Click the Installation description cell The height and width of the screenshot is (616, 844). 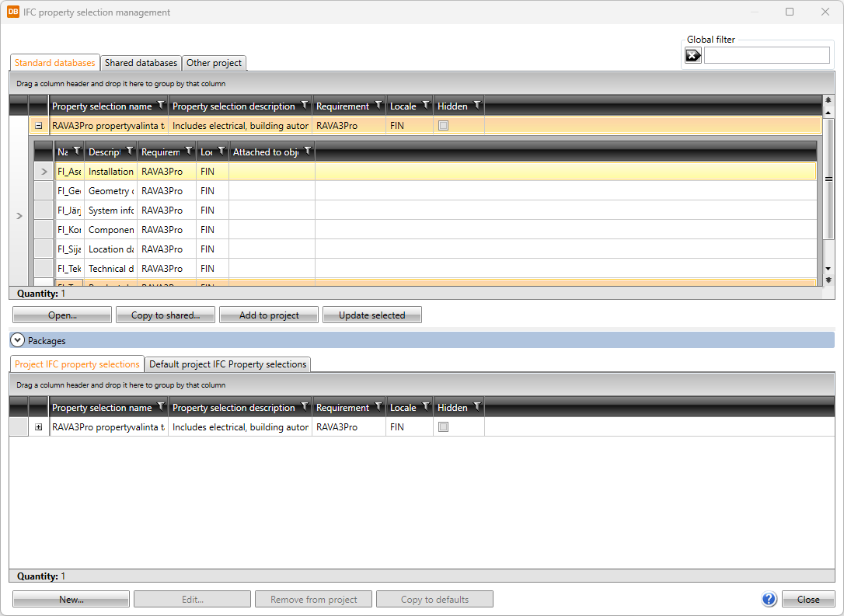(x=111, y=172)
